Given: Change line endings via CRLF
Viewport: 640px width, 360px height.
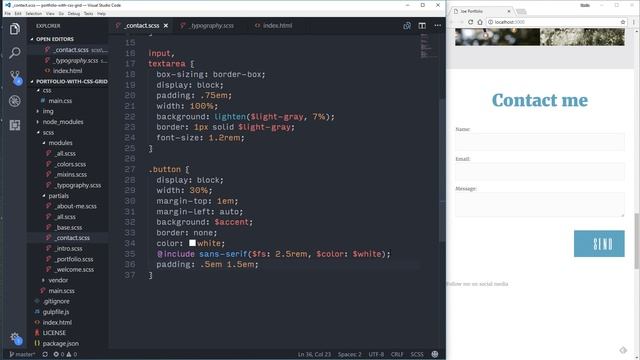Looking at the screenshot, I should tap(397, 354).
